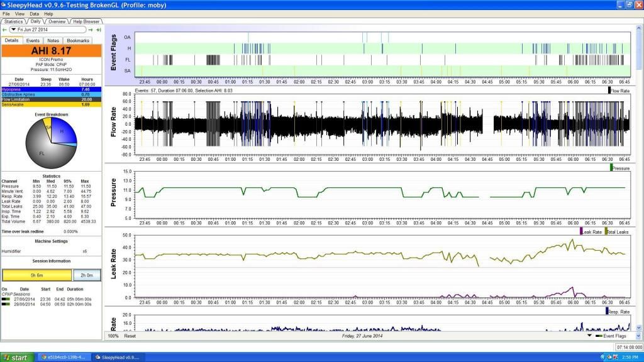The width and height of the screenshot is (644, 362).
Task: Select the Details tab in sidebar
Action: 11,40
